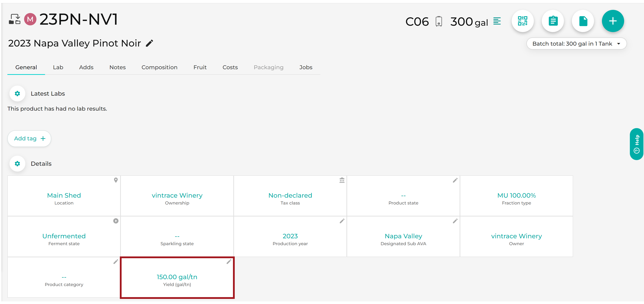Click the Sparkling state tile
Viewport: 644px width, 304px height.
(177, 237)
